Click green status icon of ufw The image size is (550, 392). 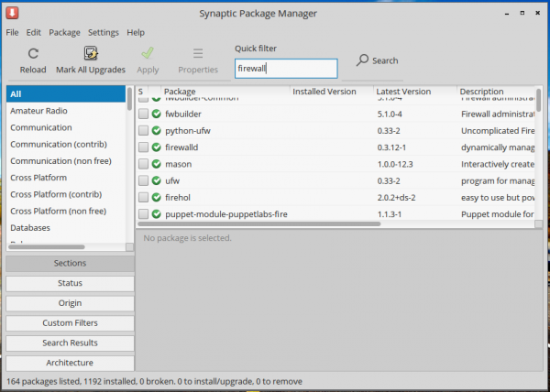pyautogui.click(x=156, y=180)
